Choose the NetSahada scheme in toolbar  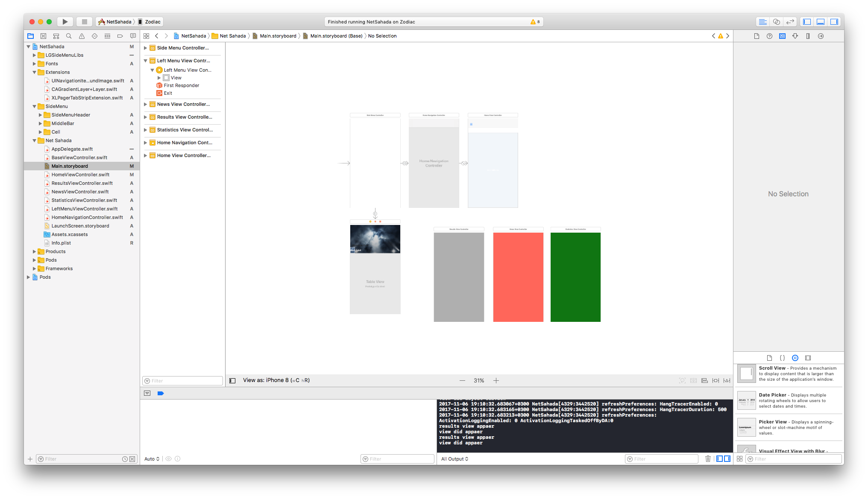(115, 22)
